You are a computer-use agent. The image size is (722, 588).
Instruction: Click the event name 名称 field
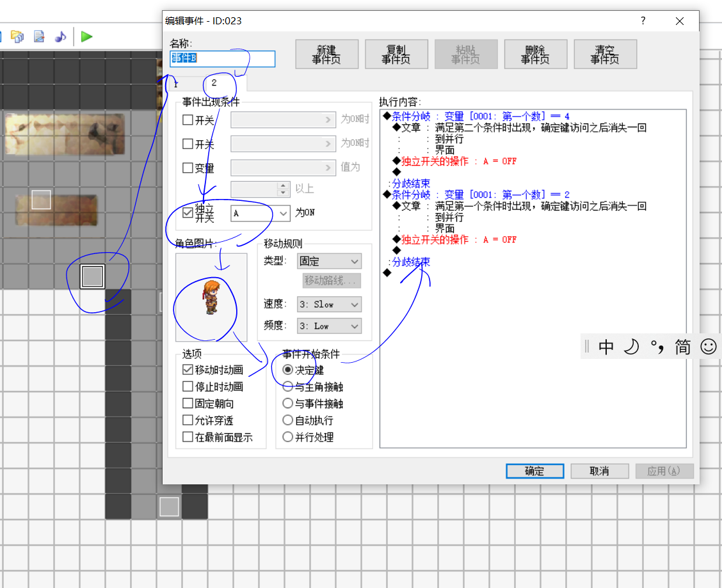coord(222,58)
